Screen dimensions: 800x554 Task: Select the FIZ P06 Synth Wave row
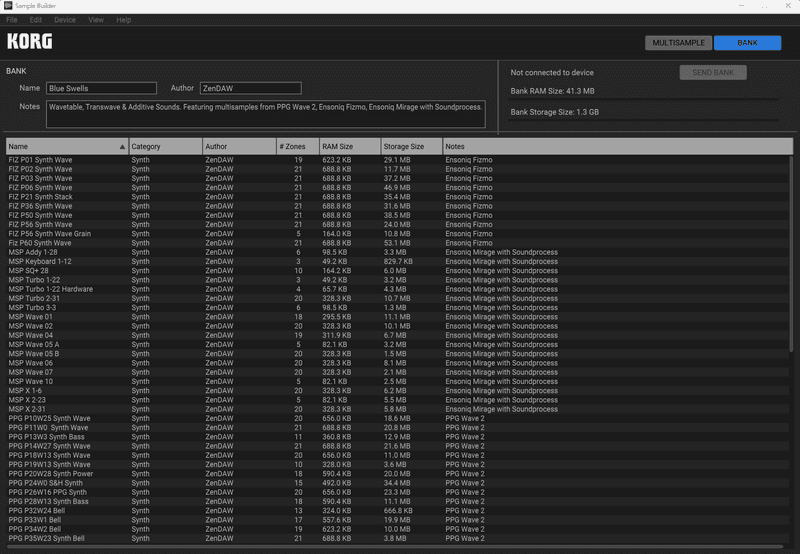pos(397,188)
